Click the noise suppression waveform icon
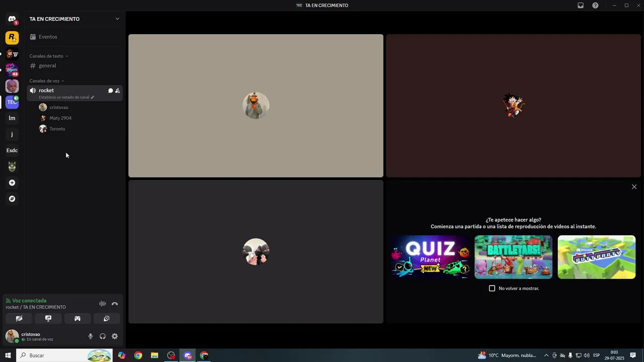The width and height of the screenshot is (644, 362). [x=103, y=304]
